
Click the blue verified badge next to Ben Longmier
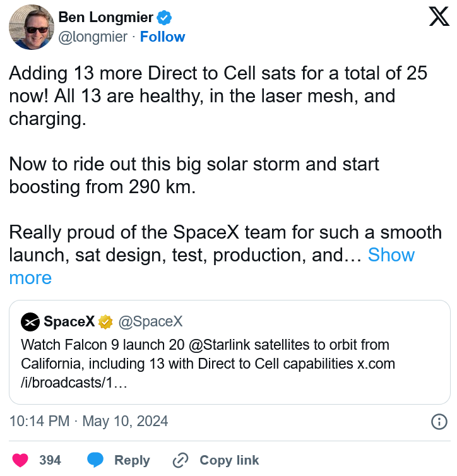[x=164, y=18]
